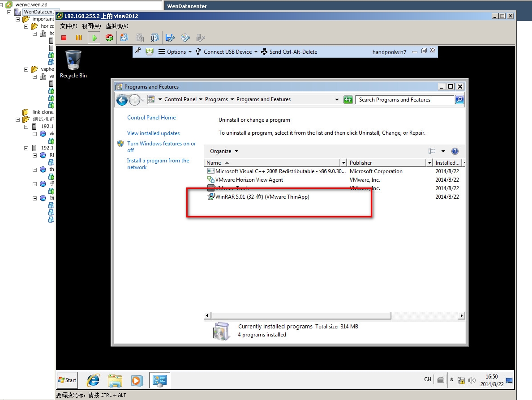Click the USB device wrench icon
532x400 pixels.
click(x=201, y=38)
